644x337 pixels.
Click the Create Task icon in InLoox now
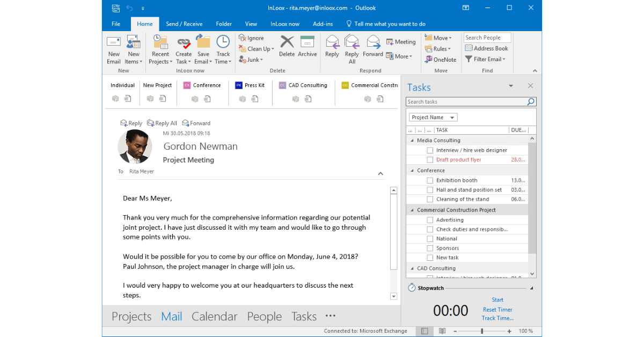(x=184, y=42)
